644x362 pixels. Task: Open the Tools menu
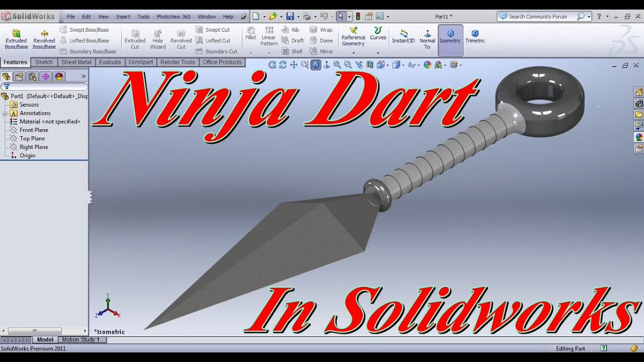tap(143, 17)
